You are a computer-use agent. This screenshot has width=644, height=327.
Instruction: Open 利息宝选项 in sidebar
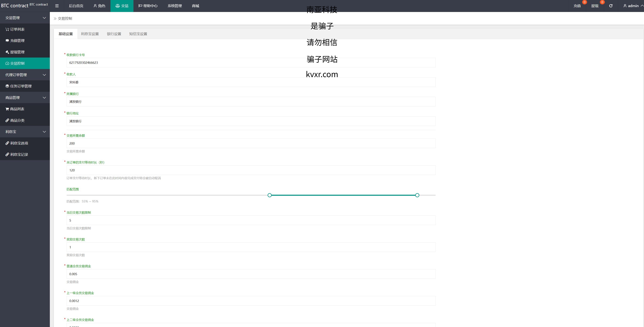25,143
